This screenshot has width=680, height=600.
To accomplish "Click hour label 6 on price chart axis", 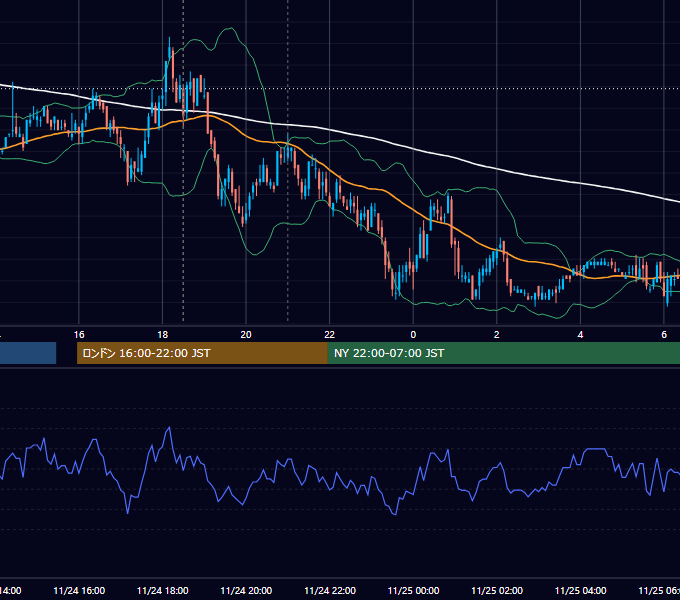I will point(664,335).
